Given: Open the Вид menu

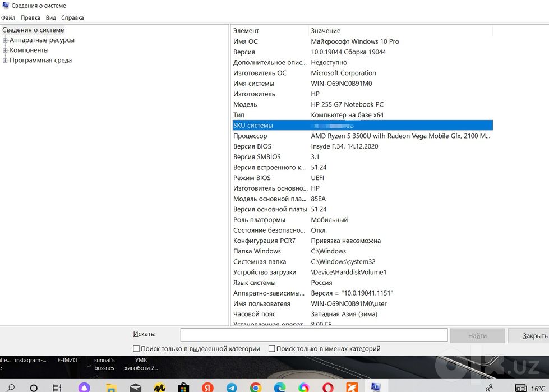Looking at the screenshot, I should [51, 17].
